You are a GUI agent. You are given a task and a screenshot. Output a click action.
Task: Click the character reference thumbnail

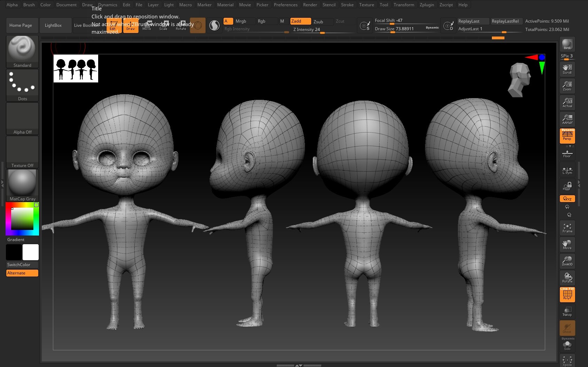[75, 69]
